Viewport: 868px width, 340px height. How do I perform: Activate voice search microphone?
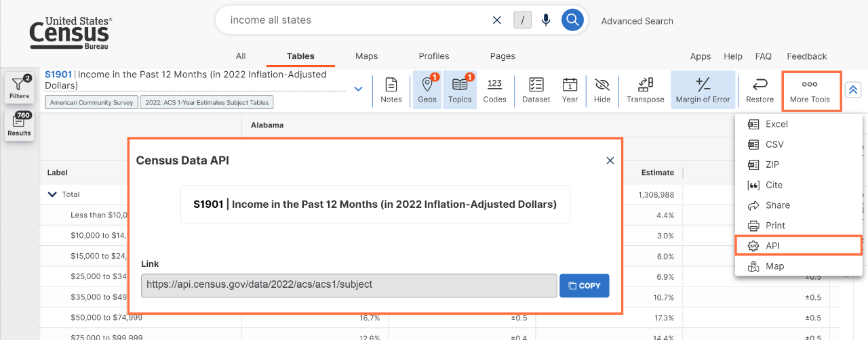546,20
